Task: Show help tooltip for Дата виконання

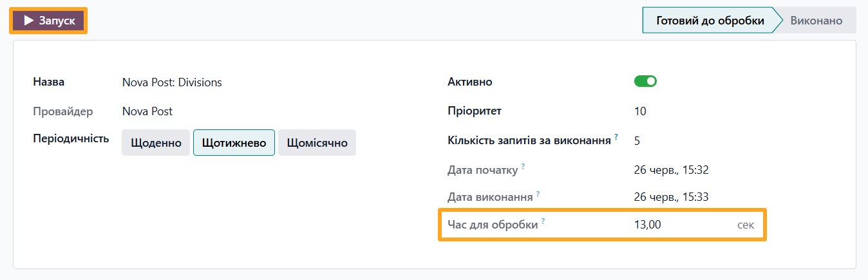Action: click(538, 193)
